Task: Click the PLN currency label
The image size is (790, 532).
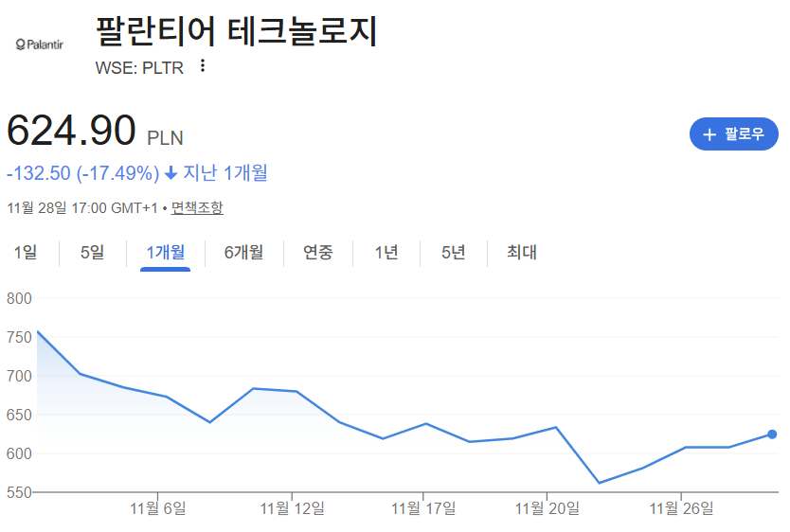Action: coord(165,138)
